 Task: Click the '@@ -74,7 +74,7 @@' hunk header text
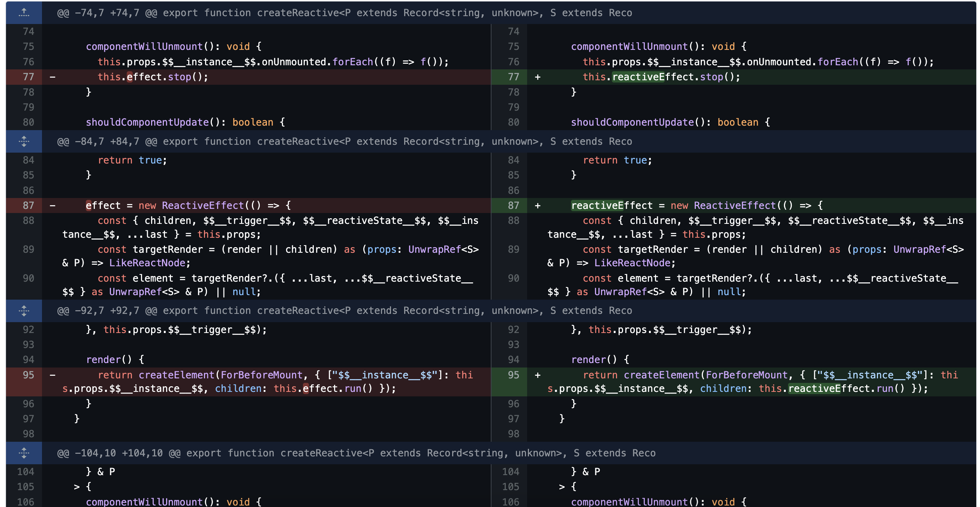point(106,12)
